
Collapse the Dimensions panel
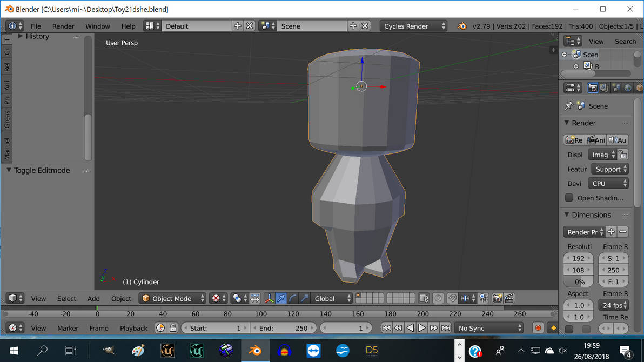point(567,215)
